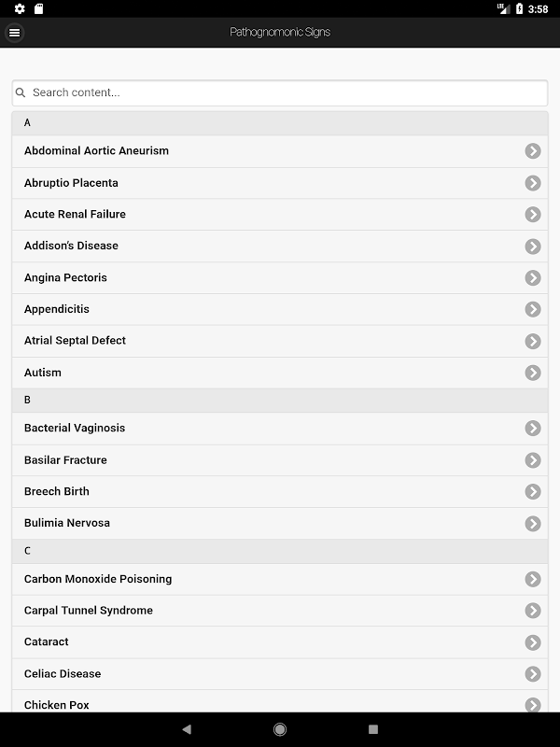Open the Breech Birth entry
Viewport: 560px width, 747px height.
pyautogui.click(x=57, y=491)
